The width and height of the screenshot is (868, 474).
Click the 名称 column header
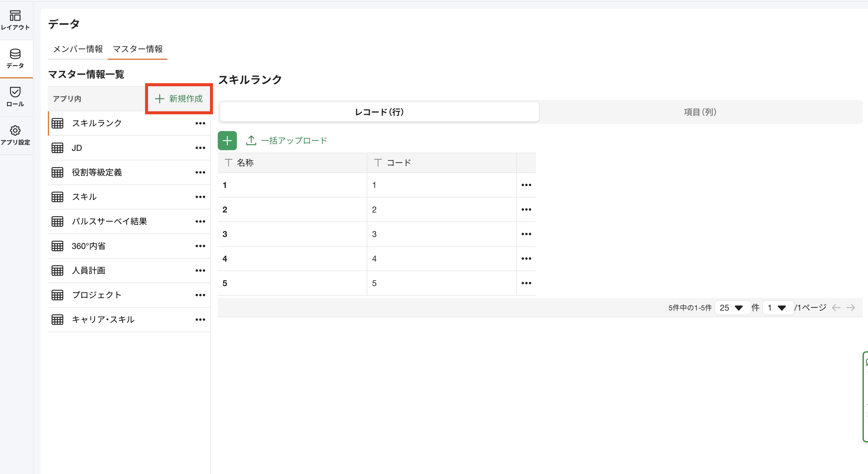[x=245, y=163]
